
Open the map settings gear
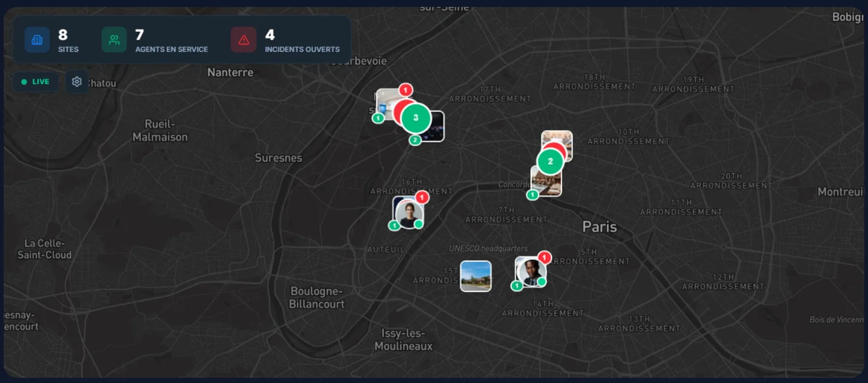(x=77, y=82)
